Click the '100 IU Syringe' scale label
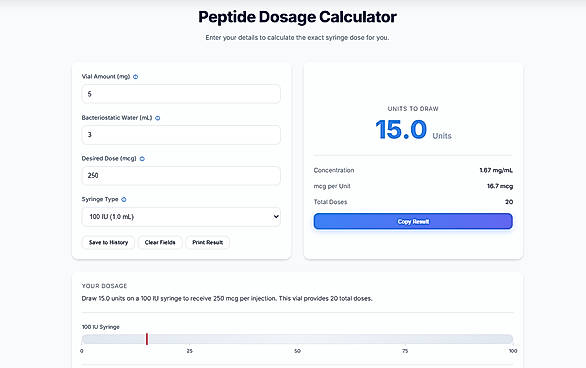Image resolution: width=586 pixels, height=368 pixels. [x=101, y=327]
